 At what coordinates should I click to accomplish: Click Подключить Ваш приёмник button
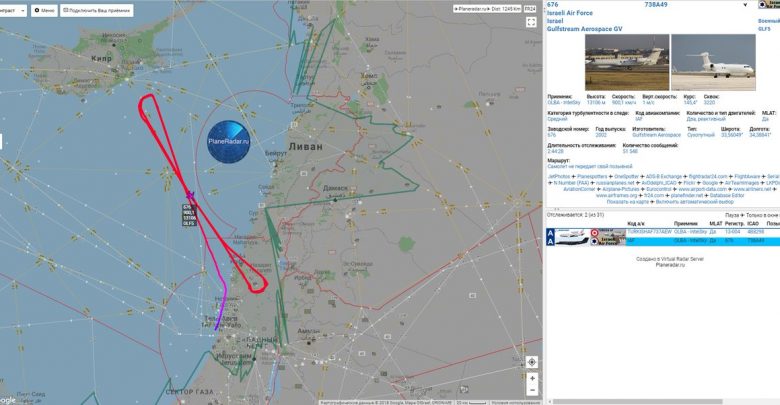(97, 10)
